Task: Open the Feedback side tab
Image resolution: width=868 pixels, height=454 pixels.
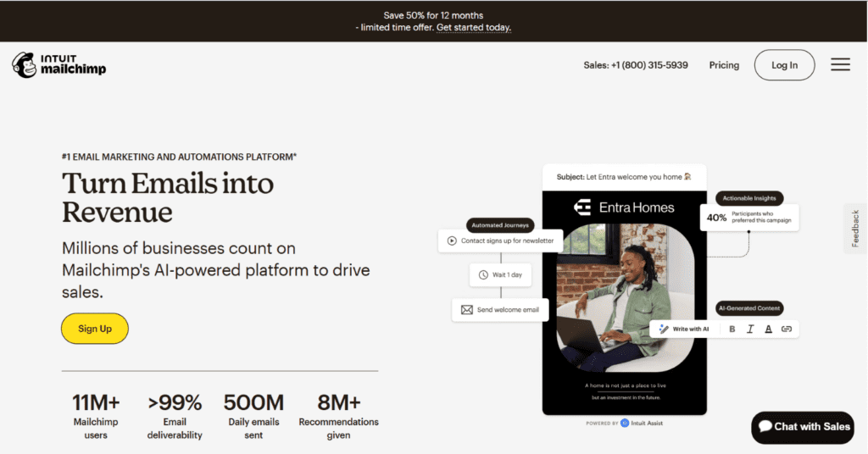Action: pos(855,229)
